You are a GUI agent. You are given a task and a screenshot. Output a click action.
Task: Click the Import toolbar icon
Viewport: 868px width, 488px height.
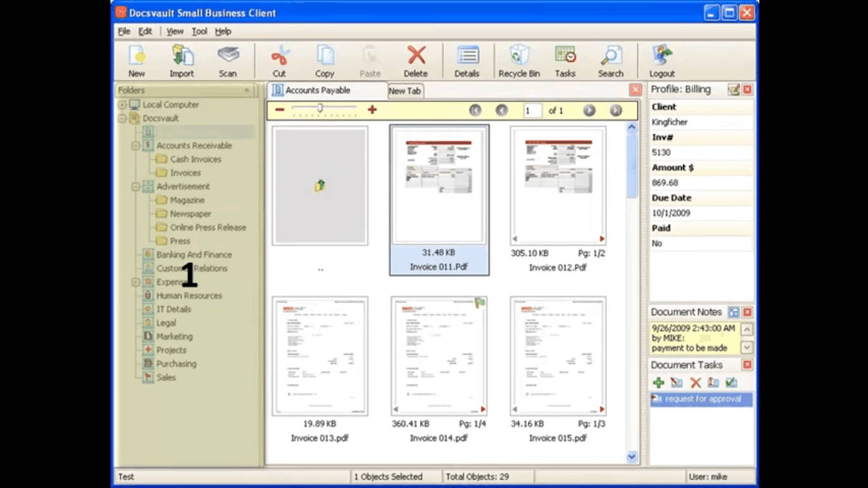pyautogui.click(x=182, y=61)
